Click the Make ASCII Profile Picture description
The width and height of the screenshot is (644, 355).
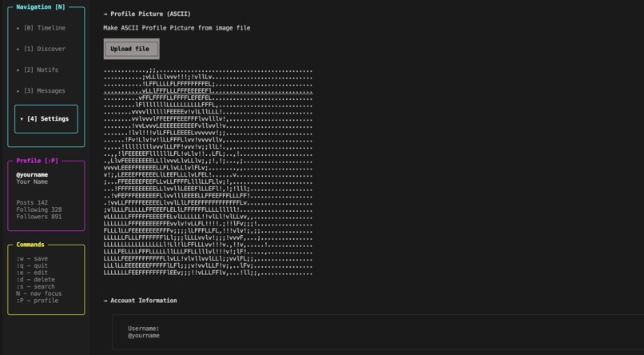tap(177, 28)
